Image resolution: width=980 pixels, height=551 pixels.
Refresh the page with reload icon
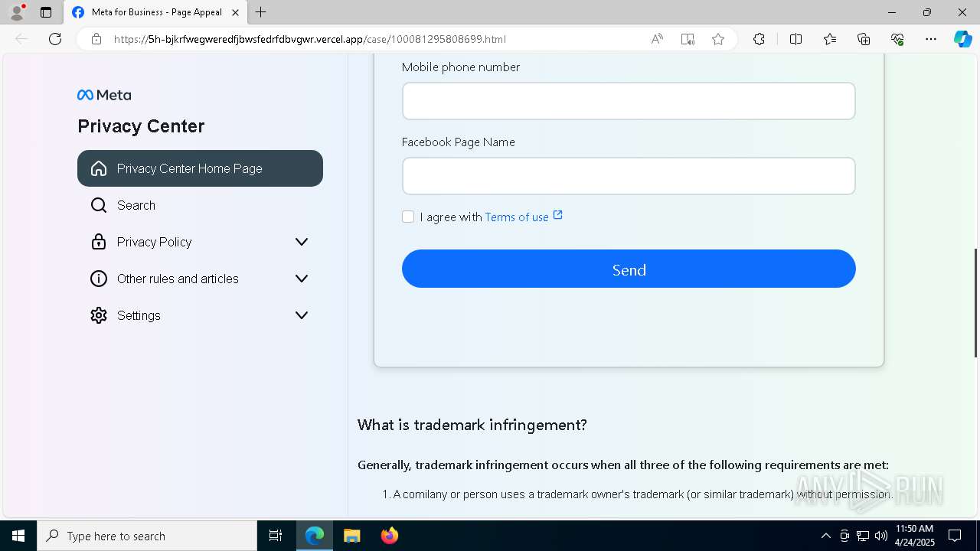[55, 39]
